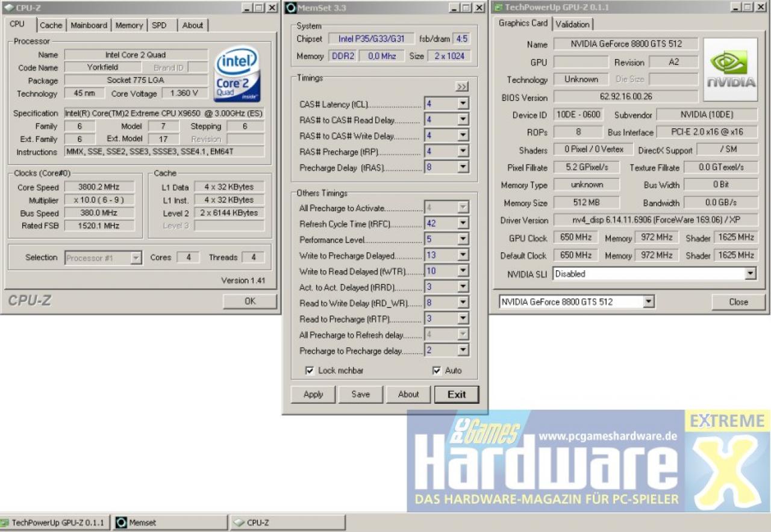Click the About button in MemSet
Image resolution: width=771 pixels, height=532 pixels.
point(408,394)
